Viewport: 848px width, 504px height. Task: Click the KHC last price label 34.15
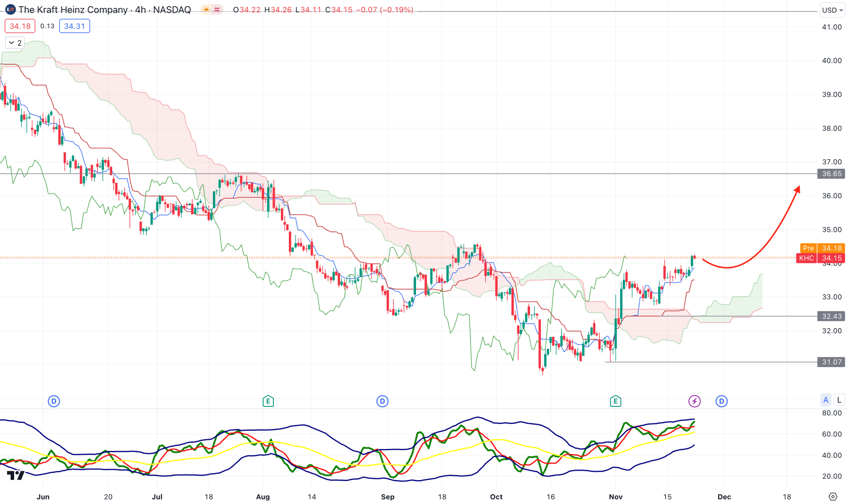pos(821,258)
